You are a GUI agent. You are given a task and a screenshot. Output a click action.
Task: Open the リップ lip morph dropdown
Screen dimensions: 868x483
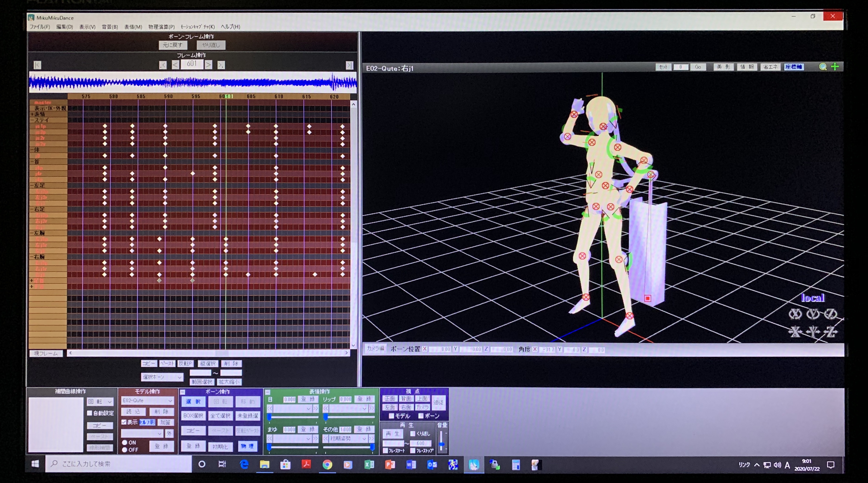tap(348, 408)
